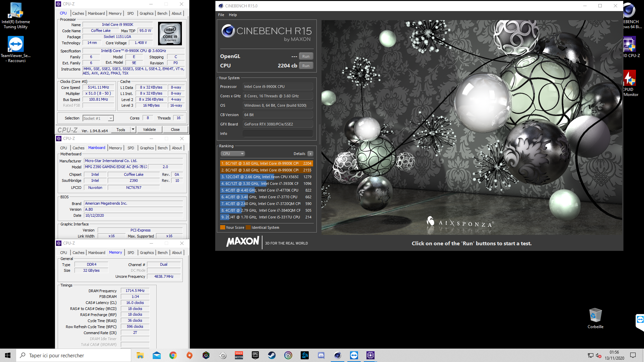Open File Explorer from the taskbar
Screen dimensions: 644x362
[x=140, y=355]
